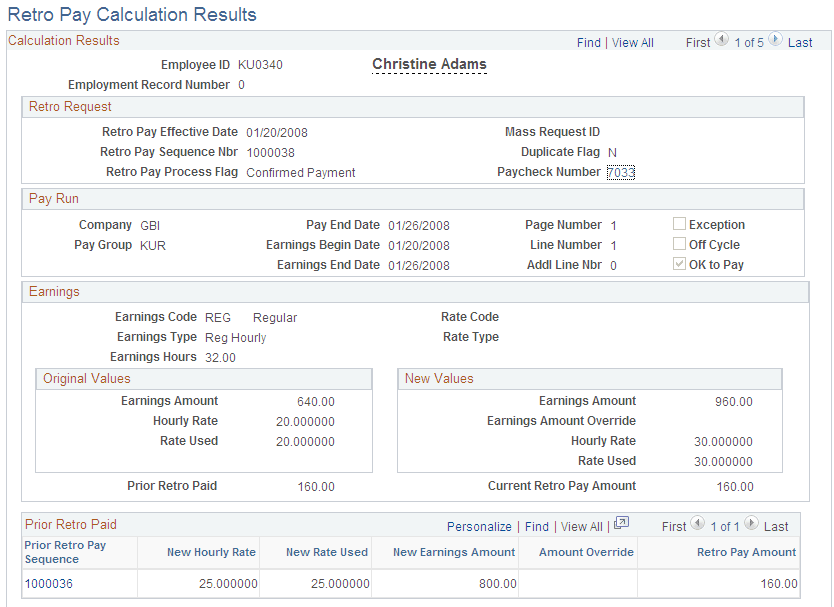This screenshot has height=607, width=834.
Task: Click Find in Calculation Results header
Action: pyautogui.click(x=589, y=42)
